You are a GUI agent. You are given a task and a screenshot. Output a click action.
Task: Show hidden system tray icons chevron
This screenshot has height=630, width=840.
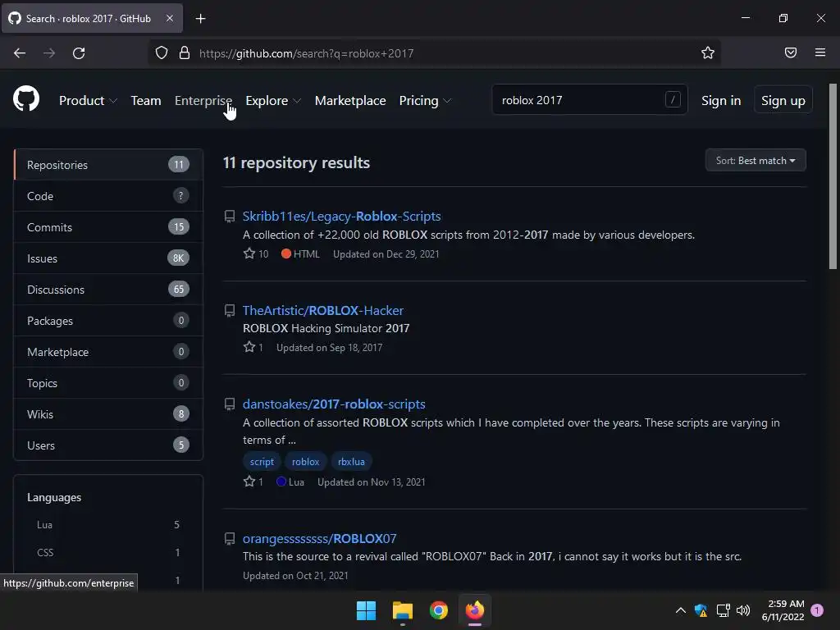point(680,610)
